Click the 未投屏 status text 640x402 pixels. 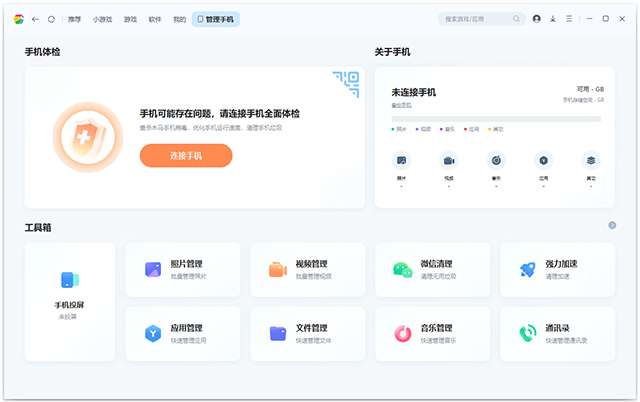tap(68, 317)
